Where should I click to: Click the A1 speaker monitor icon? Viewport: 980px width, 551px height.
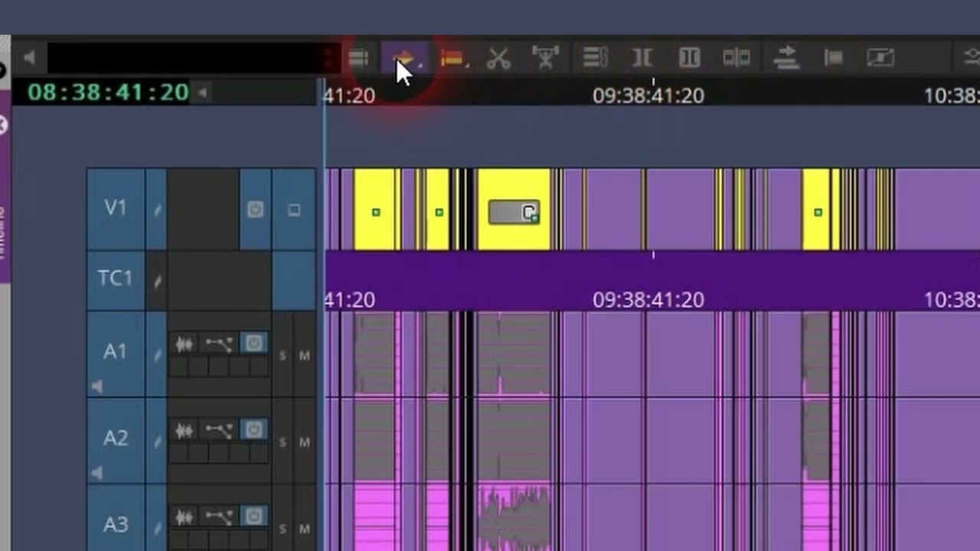pos(96,387)
